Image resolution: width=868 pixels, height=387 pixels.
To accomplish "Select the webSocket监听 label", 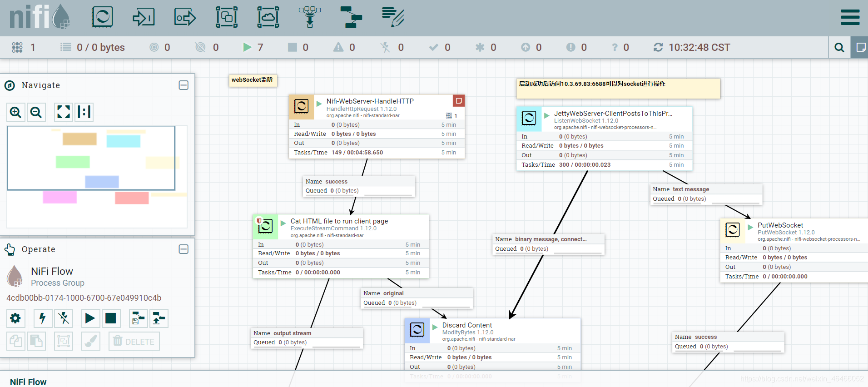I will [253, 80].
